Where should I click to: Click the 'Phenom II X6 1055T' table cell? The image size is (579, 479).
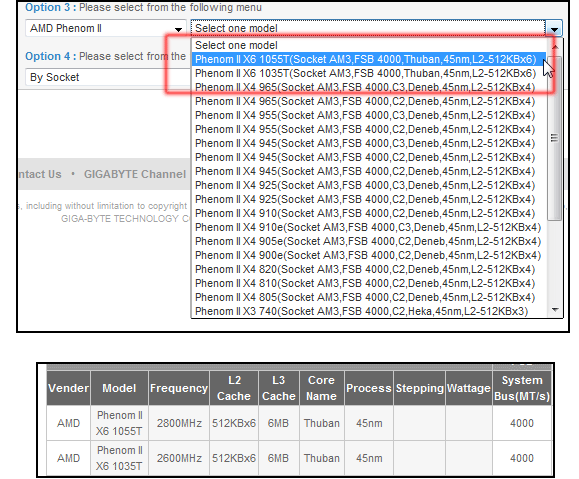tap(119, 423)
